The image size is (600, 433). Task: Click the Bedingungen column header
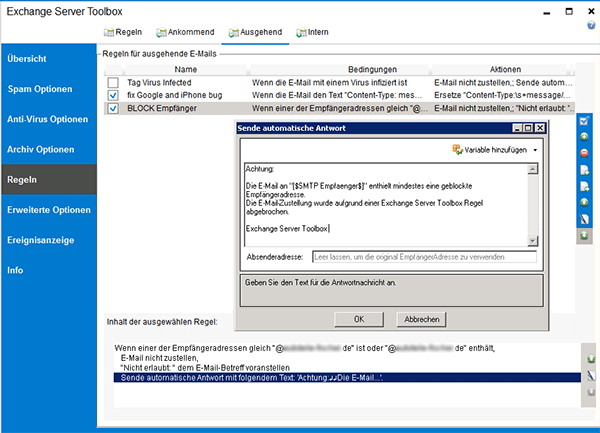click(x=372, y=69)
